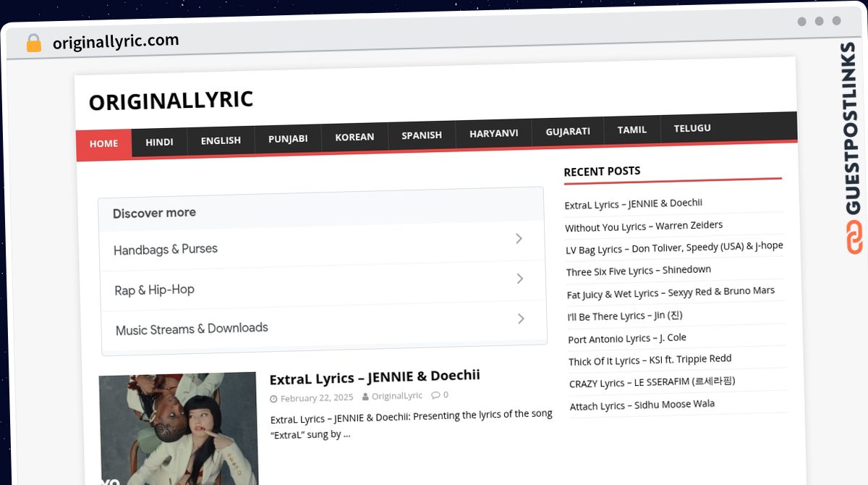The height and width of the screenshot is (485, 868).
Task: Click the ExtraL post thumbnail image
Action: 178,429
